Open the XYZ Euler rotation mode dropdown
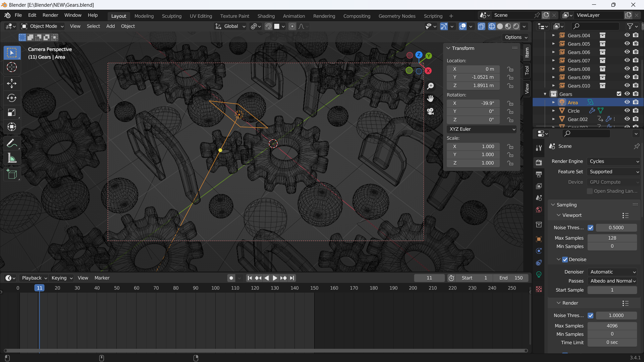The image size is (644, 362). point(482,129)
